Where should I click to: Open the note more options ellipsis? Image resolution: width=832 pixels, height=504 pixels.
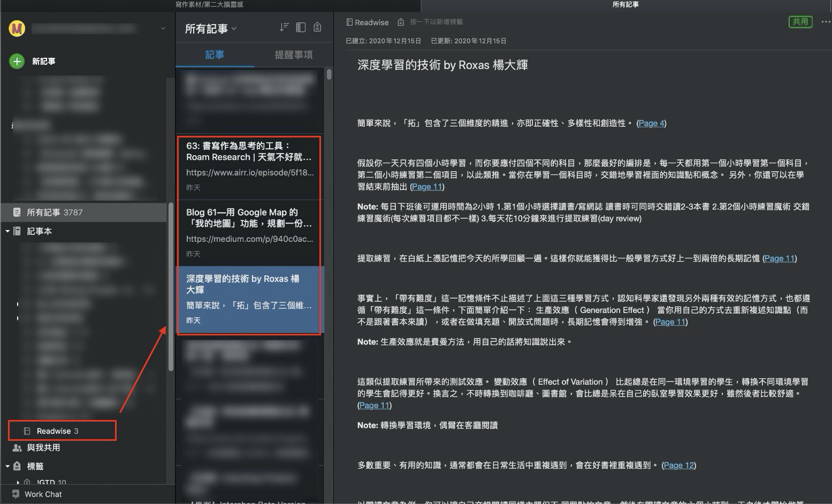tap(826, 22)
